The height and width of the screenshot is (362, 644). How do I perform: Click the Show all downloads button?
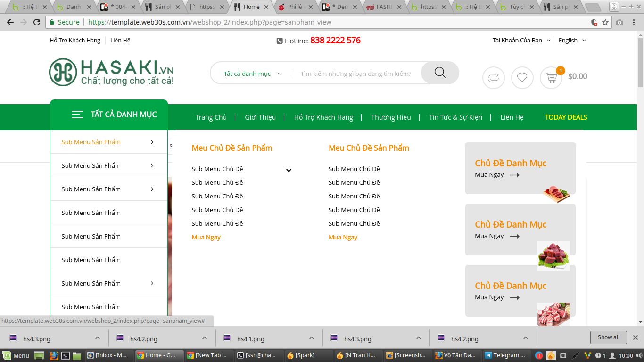pos(608,337)
